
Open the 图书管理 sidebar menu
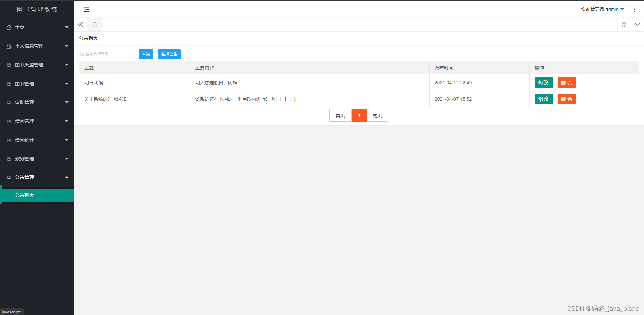(37, 84)
